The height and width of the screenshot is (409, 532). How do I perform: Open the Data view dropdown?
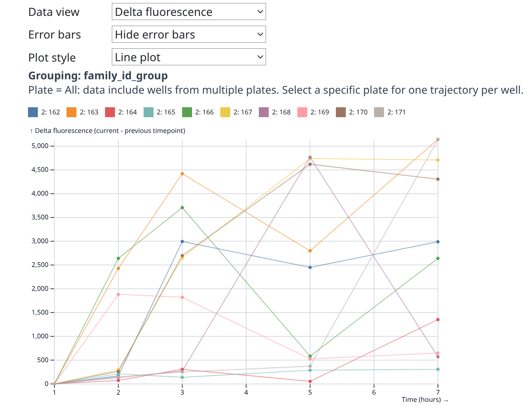pos(189,12)
